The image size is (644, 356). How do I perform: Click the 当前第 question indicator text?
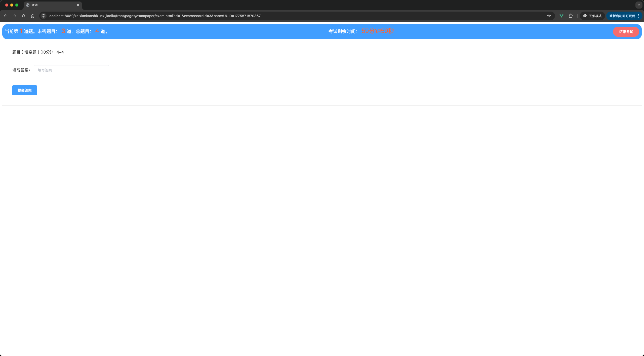12,31
